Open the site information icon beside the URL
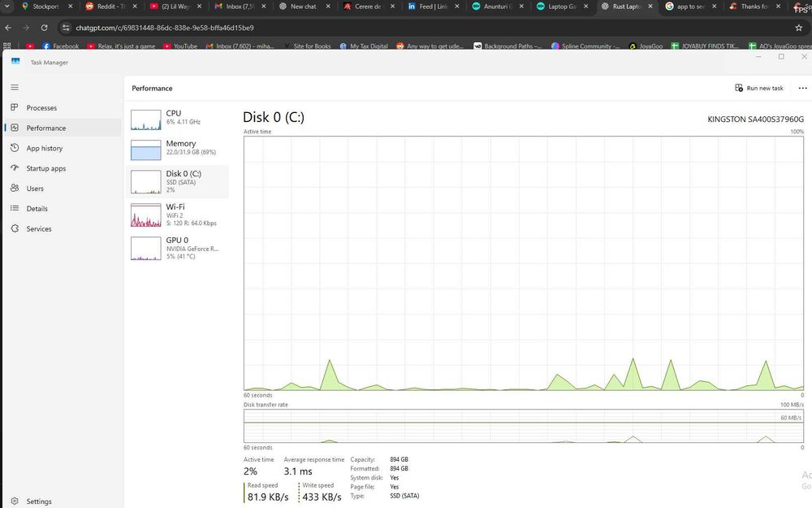Viewport: 812px width, 508px height. pyautogui.click(x=65, y=28)
